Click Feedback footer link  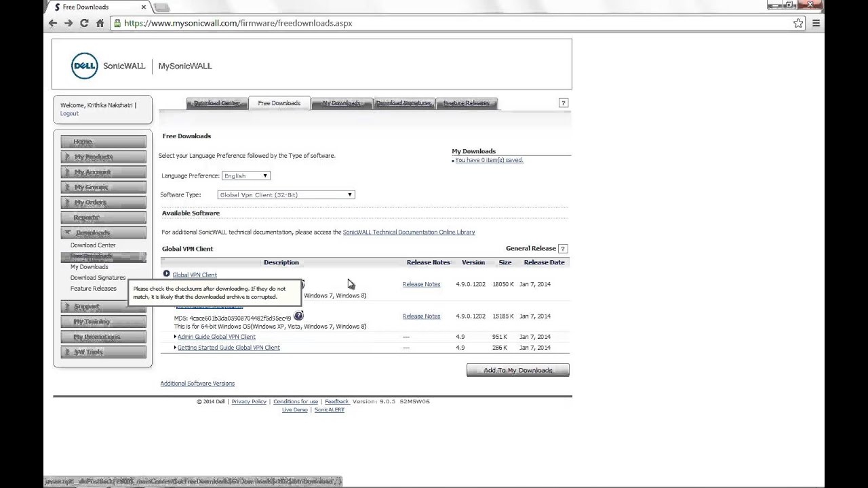(336, 401)
